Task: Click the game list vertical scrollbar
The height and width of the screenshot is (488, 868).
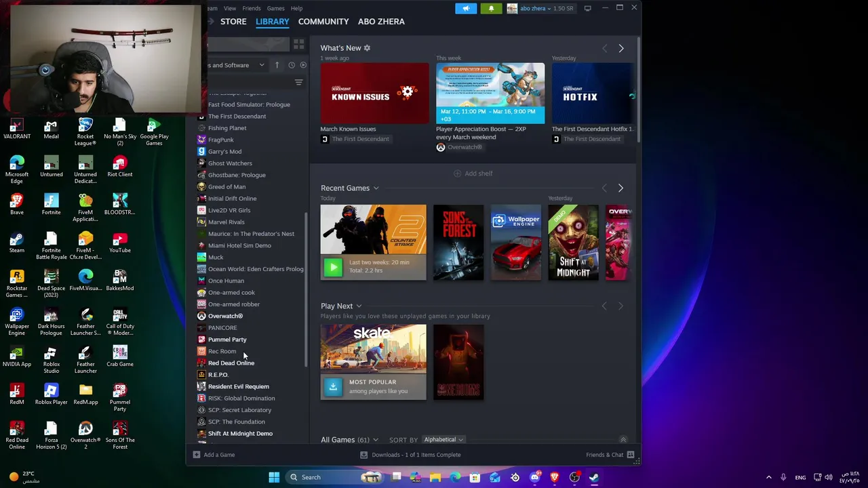Action: click(x=307, y=290)
